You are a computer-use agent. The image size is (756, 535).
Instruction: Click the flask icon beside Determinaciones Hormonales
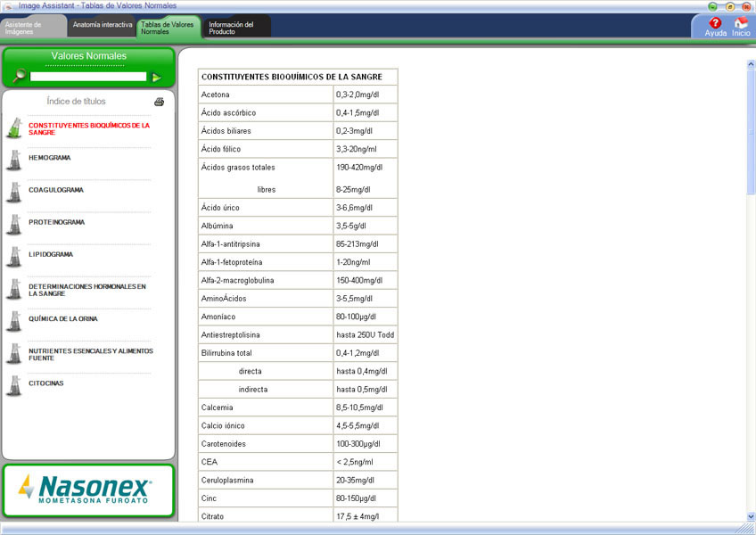tap(15, 290)
